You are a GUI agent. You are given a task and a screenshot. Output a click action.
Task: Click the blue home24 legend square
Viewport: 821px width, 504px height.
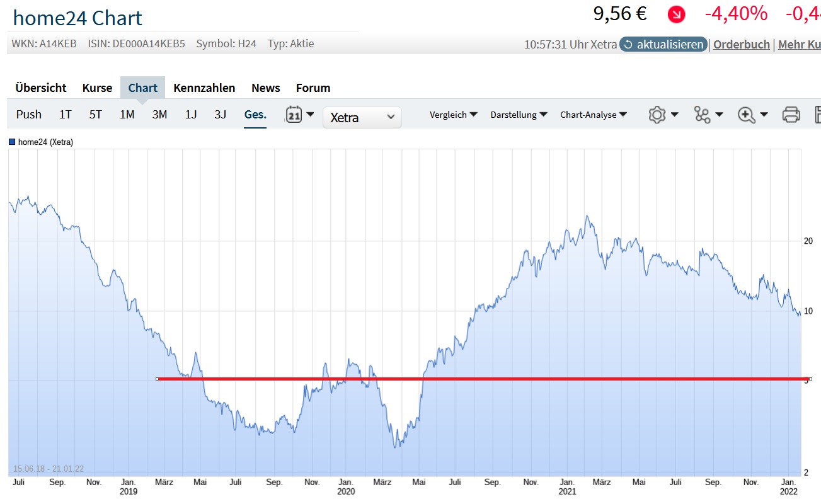click(12, 142)
